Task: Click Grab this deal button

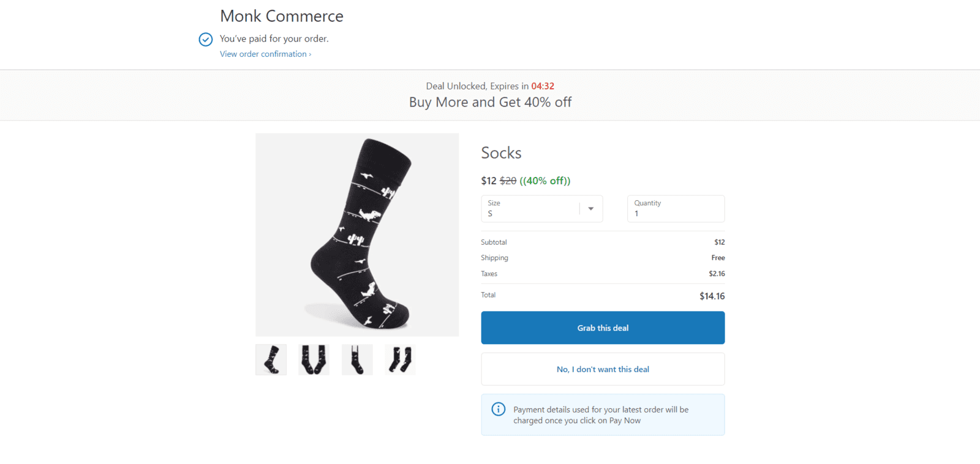Action: 602,327
